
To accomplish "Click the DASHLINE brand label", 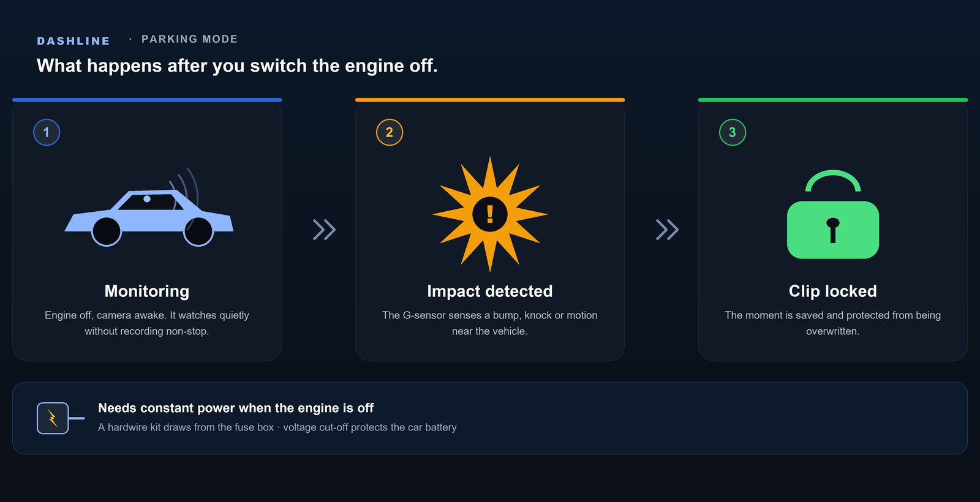I will pos(73,41).
